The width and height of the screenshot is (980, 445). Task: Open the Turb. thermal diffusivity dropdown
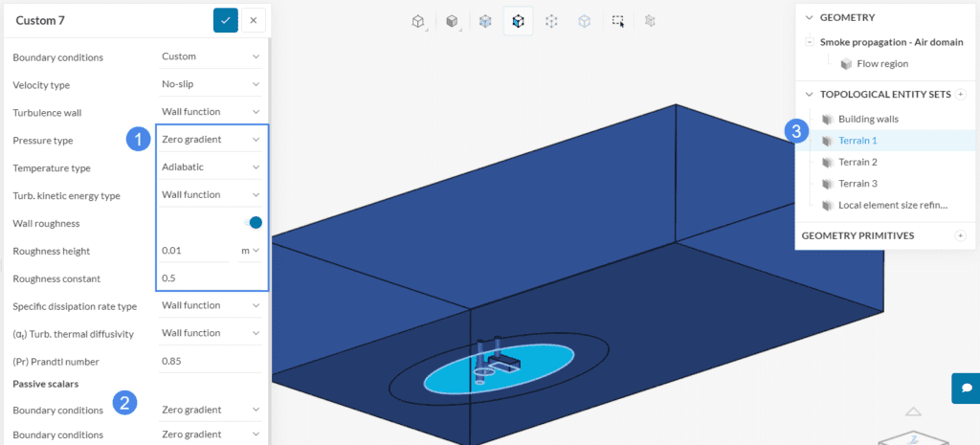(x=211, y=332)
